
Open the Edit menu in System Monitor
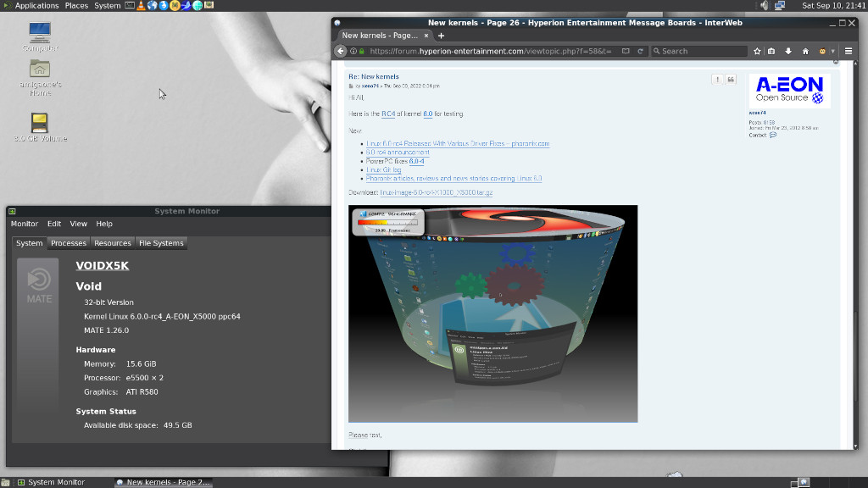tap(54, 224)
